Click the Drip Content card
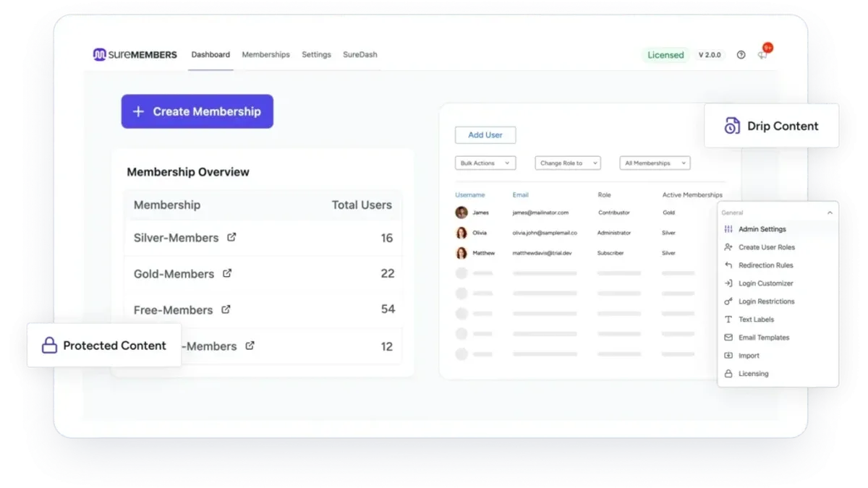Image resolution: width=868 pixels, height=488 pixels. tap(771, 126)
